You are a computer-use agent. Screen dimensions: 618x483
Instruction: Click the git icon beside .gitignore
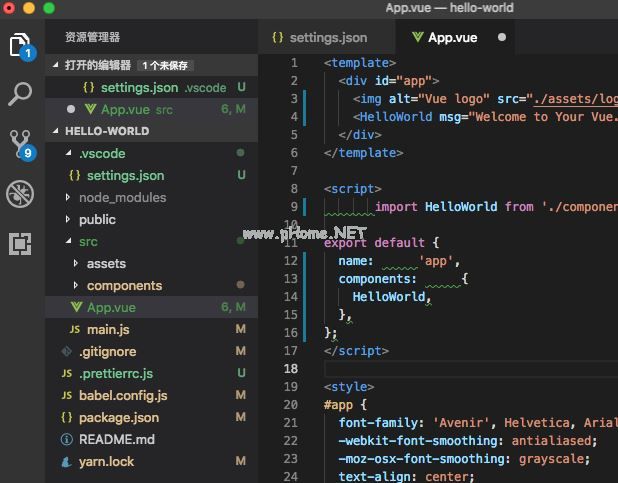pos(67,351)
